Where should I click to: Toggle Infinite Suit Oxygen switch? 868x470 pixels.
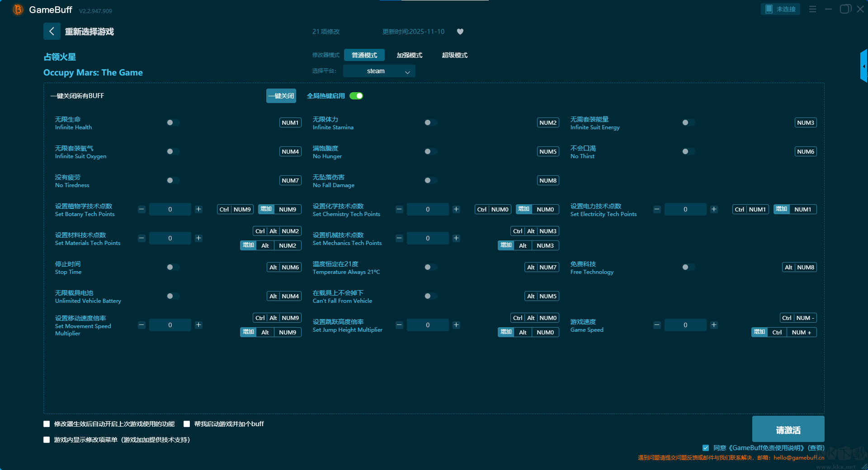[x=173, y=151]
